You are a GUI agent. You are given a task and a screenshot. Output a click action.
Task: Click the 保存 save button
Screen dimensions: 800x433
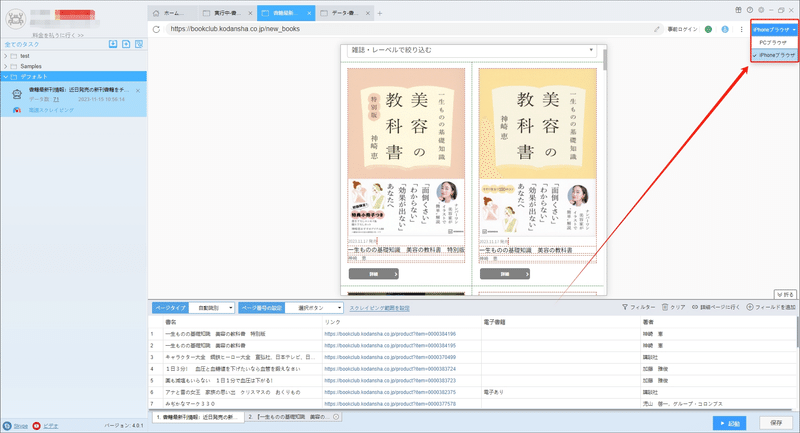coord(776,423)
